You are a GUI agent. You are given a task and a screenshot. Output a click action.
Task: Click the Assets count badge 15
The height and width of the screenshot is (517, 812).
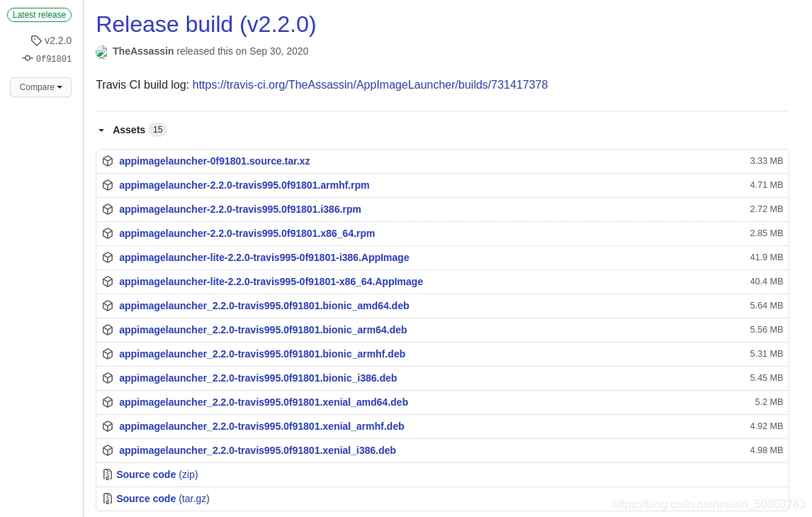(x=157, y=130)
